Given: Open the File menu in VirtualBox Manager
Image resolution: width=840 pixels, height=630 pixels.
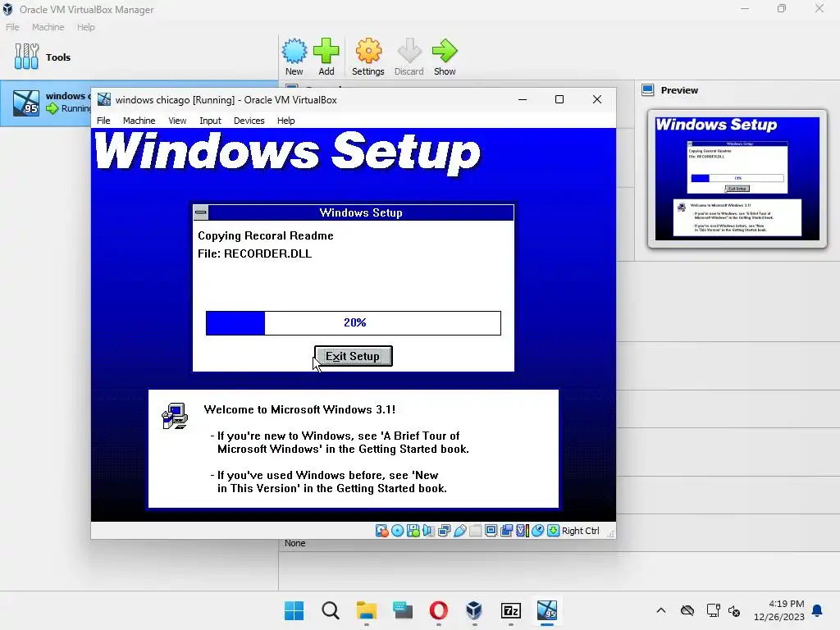Looking at the screenshot, I should tap(12, 27).
